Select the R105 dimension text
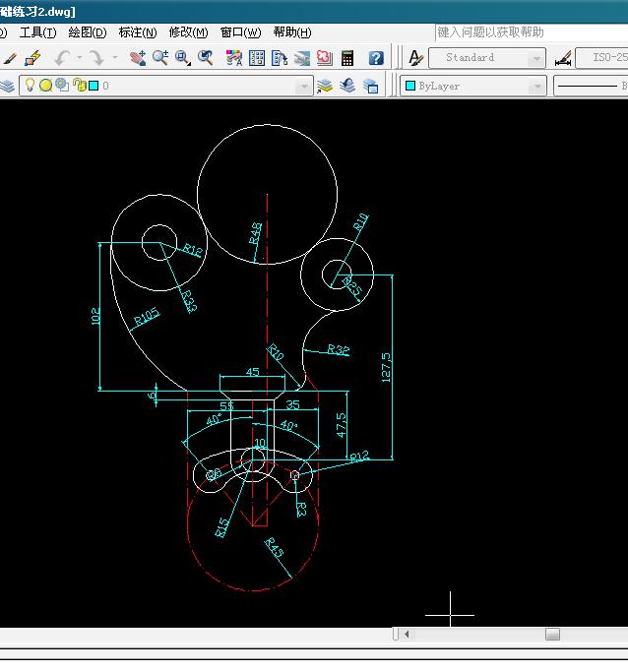628x672 pixels. coord(147,317)
